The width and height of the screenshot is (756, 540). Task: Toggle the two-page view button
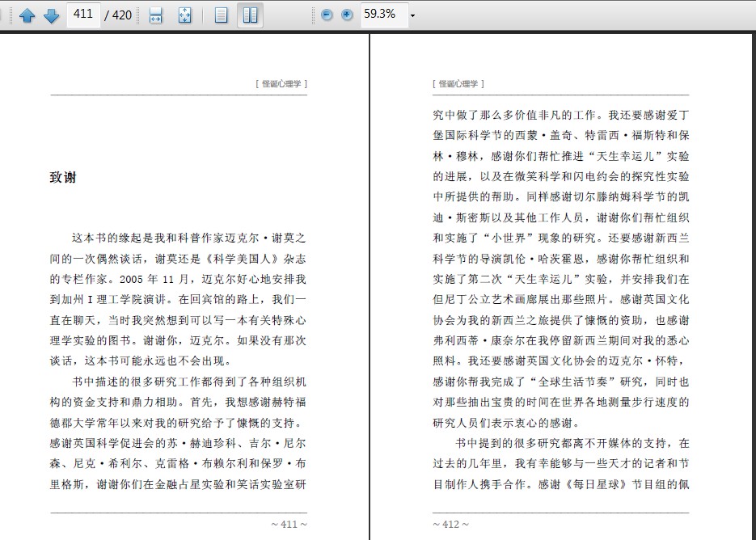click(x=250, y=15)
